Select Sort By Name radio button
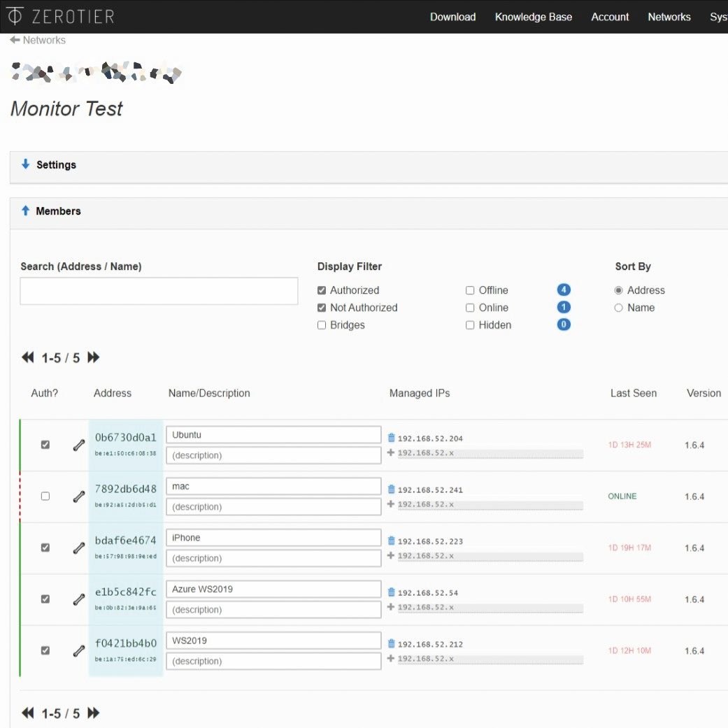 pos(618,308)
